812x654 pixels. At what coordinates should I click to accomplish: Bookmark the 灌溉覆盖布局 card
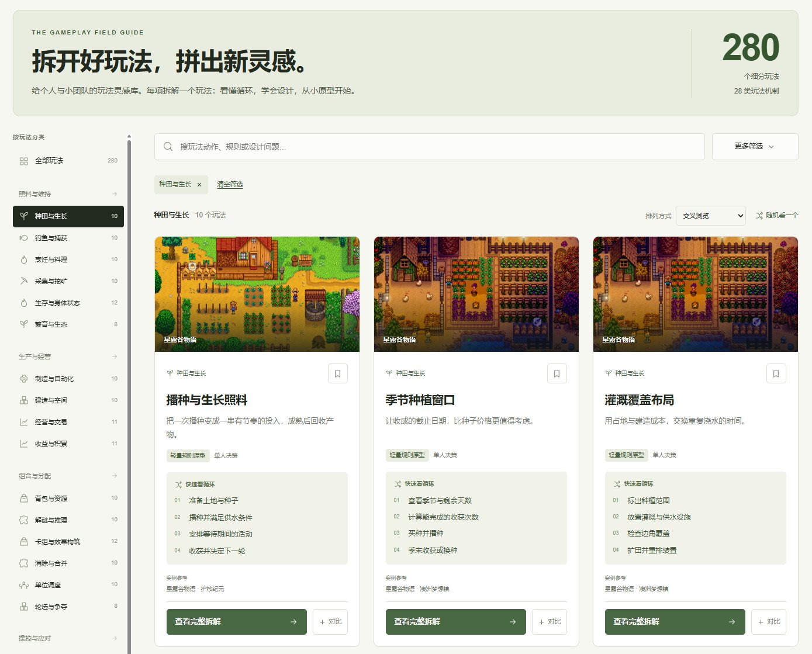point(776,373)
